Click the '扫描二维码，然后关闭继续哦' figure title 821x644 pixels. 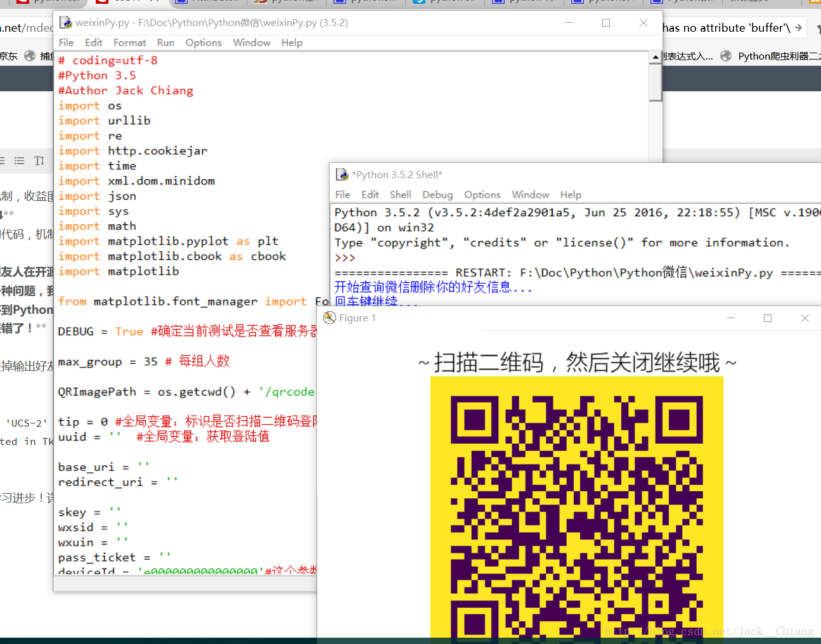pos(577,363)
